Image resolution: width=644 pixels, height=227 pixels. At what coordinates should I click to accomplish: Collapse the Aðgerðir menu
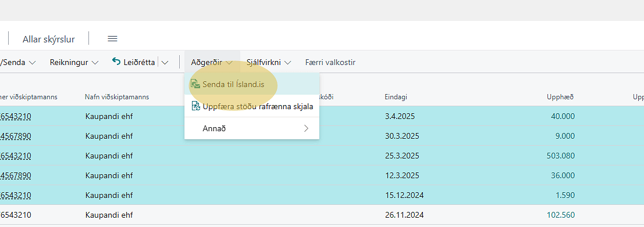pos(212,63)
